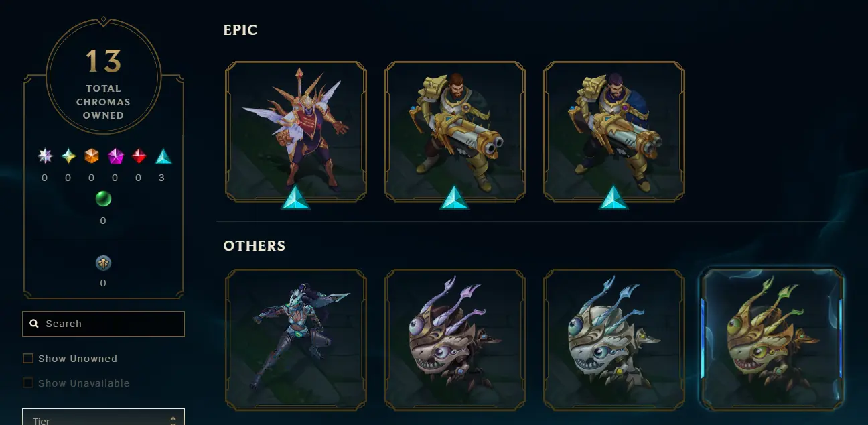
Task: Click the light blue star gem icon
Action: point(68,156)
